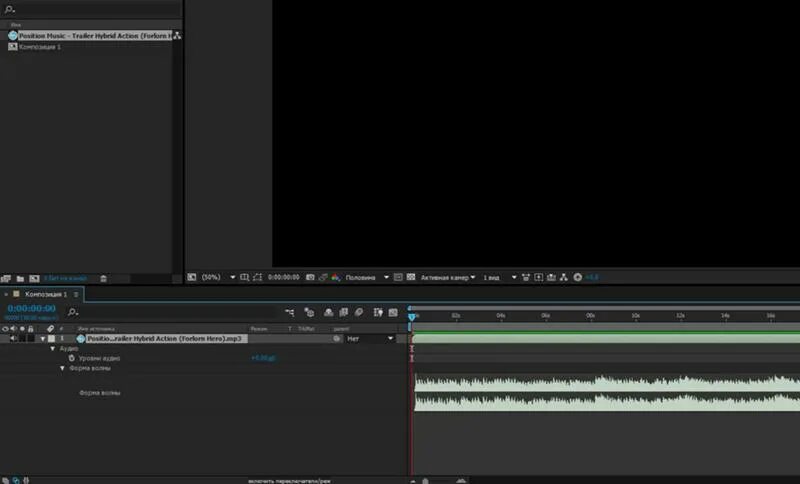
Task: Toggle mask and shape path visibility
Action: click(258, 277)
